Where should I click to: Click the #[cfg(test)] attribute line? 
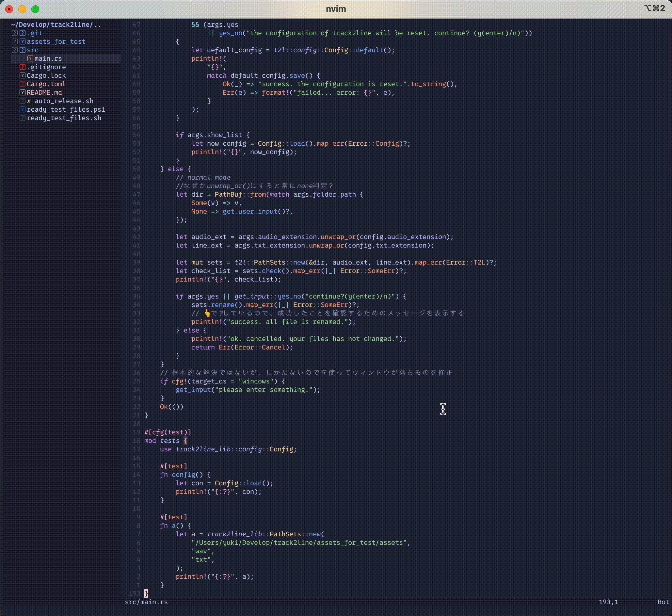click(x=168, y=432)
